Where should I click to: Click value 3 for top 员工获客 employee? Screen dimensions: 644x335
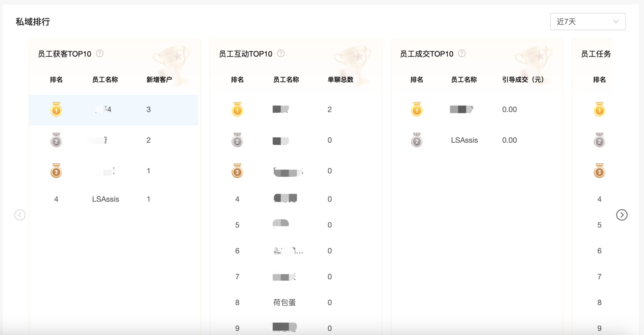148,109
